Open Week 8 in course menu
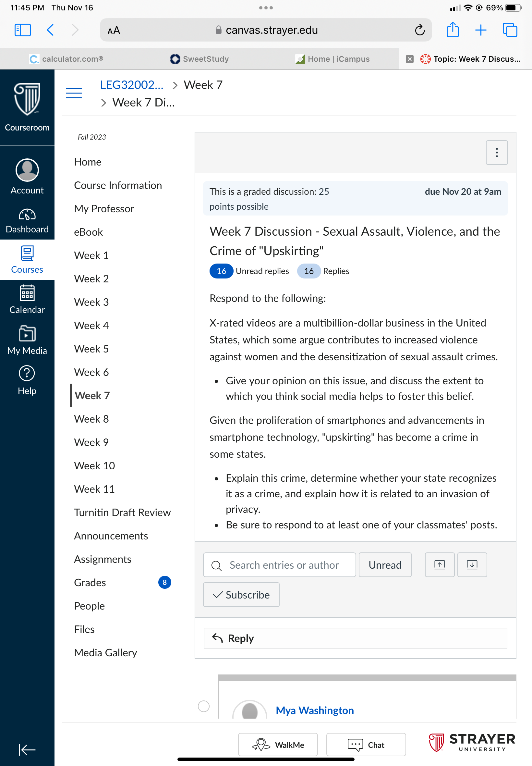Image resolution: width=532 pixels, height=766 pixels. coord(91,418)
